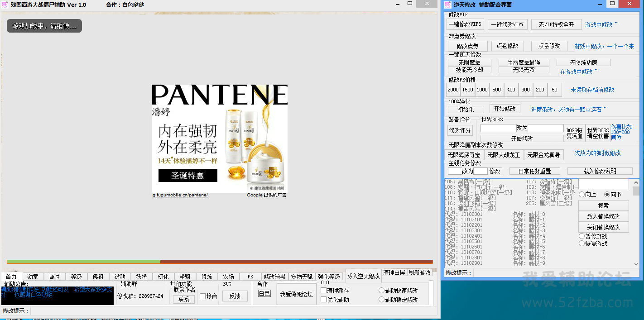
Task: Click the 无限魔法 button
Action: (x=469, y=62)
